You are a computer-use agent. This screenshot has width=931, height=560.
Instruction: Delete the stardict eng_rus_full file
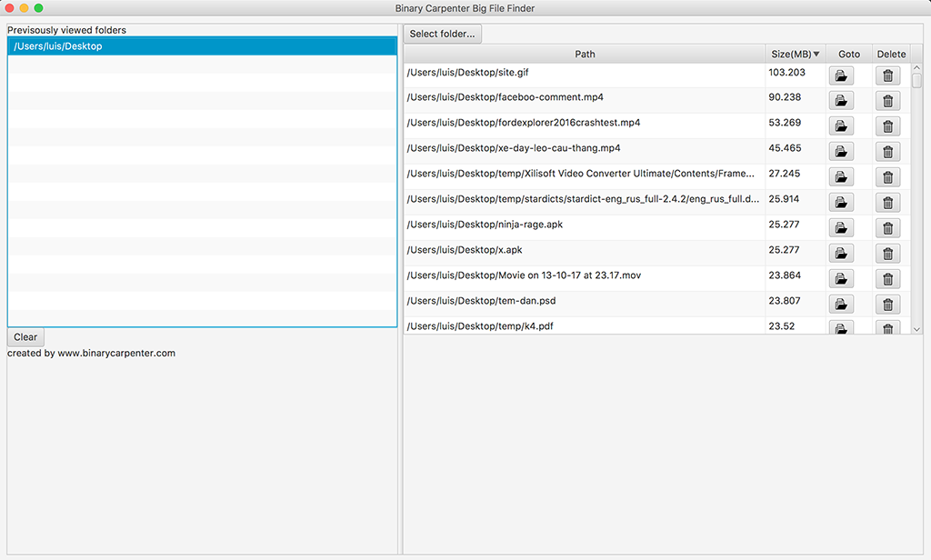point(887,203)
